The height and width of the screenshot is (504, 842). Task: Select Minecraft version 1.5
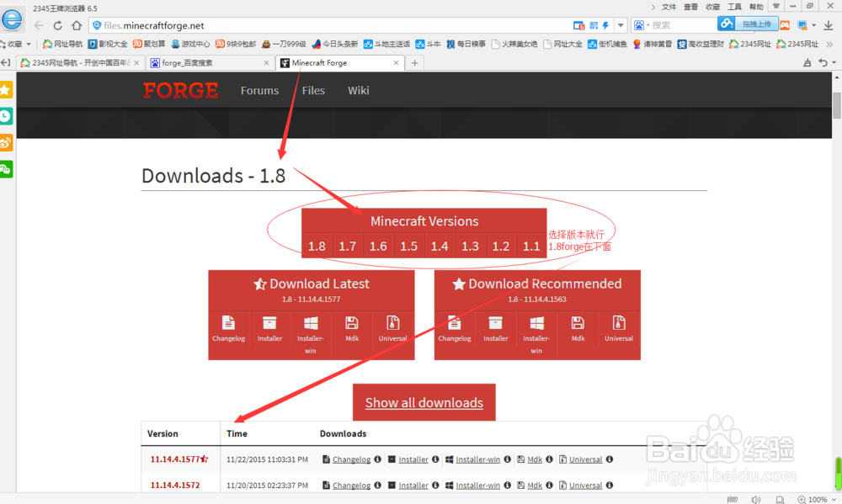pyautogui.click(x=408, y=246)
